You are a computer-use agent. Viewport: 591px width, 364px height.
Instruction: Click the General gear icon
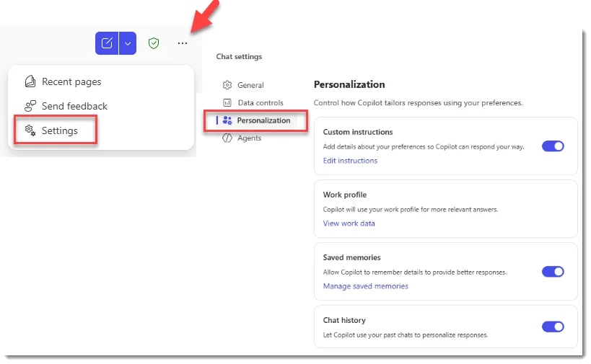227,85
